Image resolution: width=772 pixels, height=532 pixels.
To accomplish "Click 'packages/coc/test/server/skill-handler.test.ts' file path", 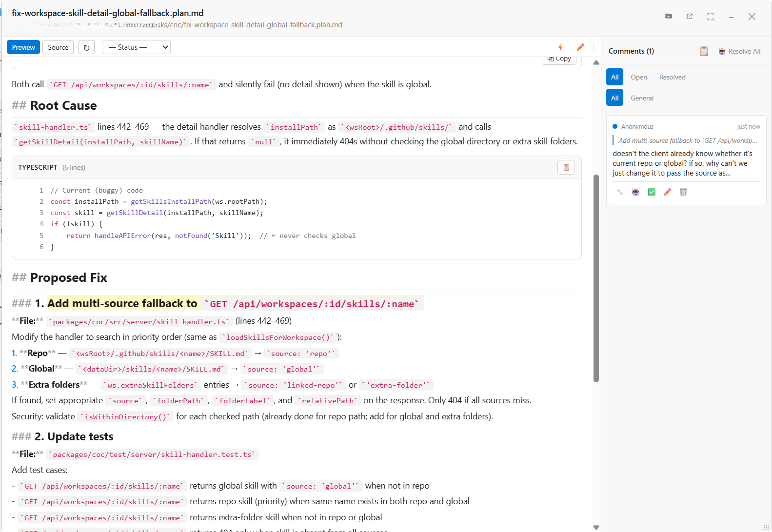I will click(x=153, y=454).
